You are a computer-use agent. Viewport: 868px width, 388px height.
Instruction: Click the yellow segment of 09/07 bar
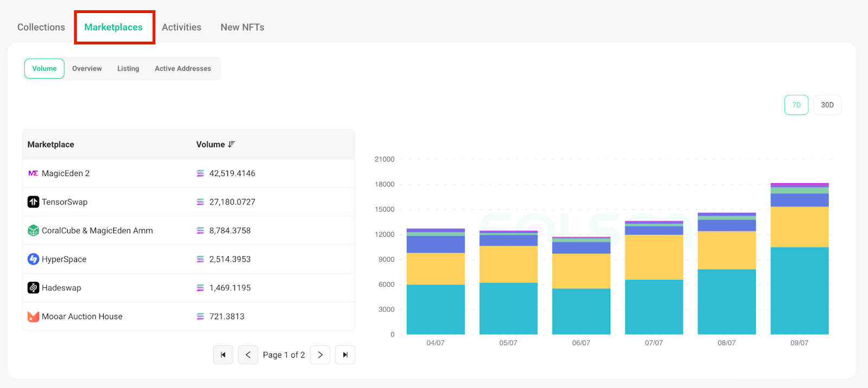[x=800, y=227]
